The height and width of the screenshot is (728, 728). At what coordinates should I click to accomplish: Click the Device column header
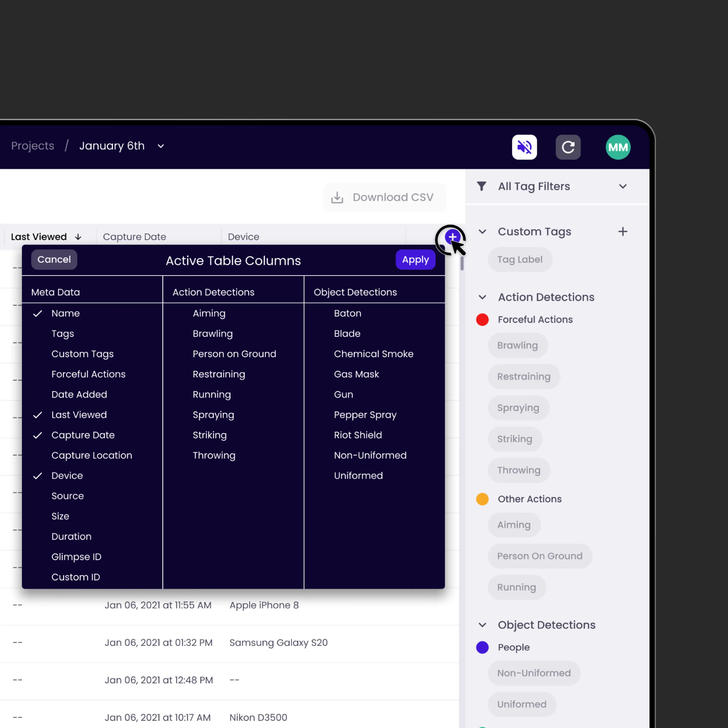click(x=243, y=237)
